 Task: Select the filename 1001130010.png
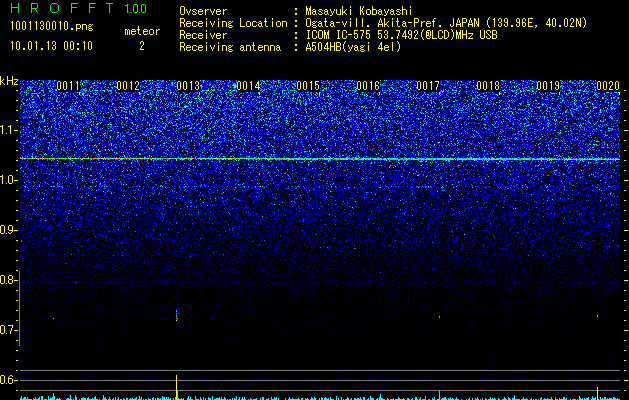click(52, 27)
